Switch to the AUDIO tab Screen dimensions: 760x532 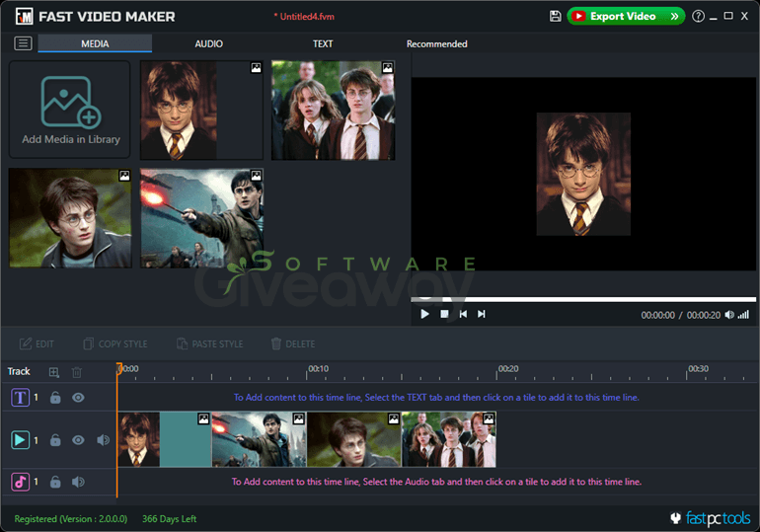click(209, 43)
